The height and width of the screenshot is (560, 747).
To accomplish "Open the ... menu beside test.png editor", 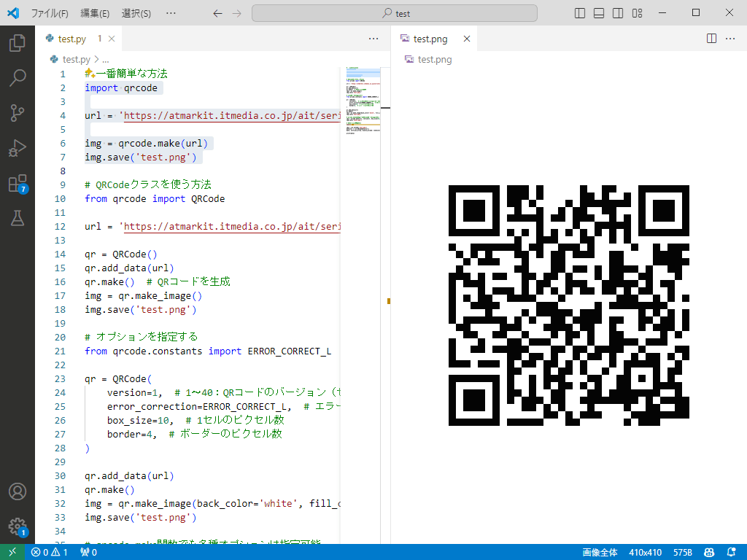I will (730, 39).
